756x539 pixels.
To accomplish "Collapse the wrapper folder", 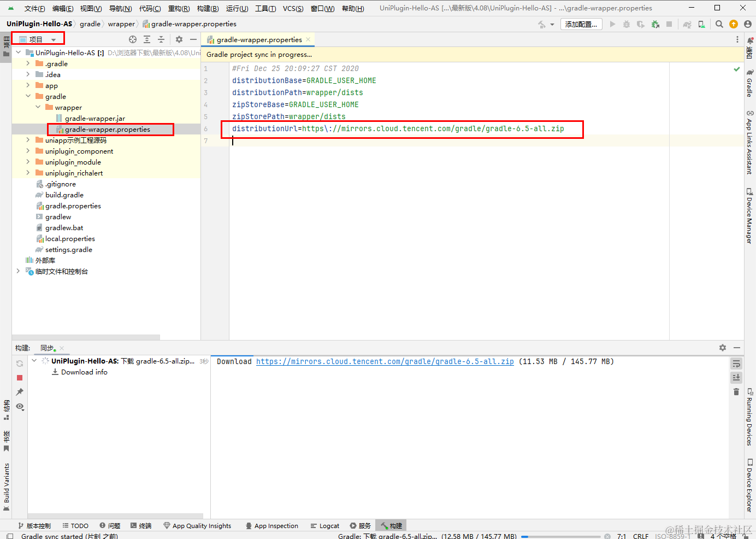I will pos(37,107).
